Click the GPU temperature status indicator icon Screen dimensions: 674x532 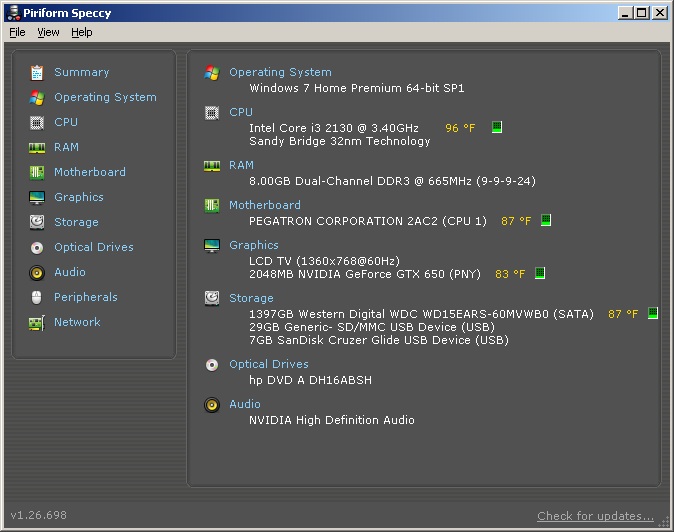tap(540, 273)
